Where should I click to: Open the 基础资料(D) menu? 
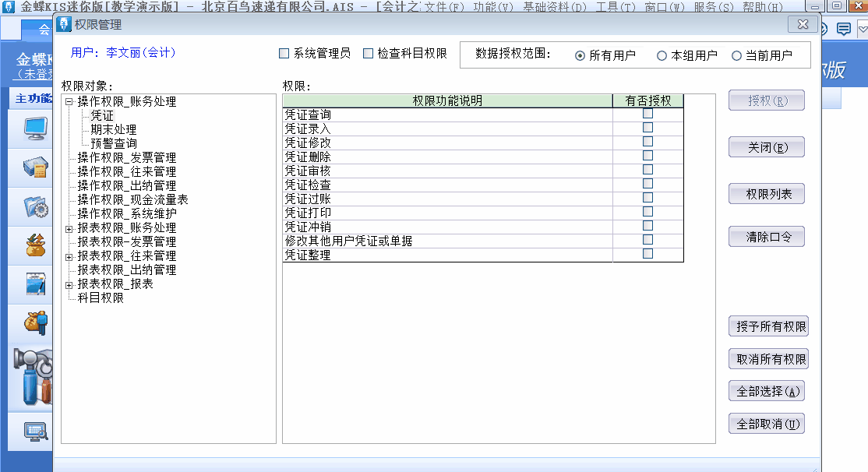tap(555, 7)
